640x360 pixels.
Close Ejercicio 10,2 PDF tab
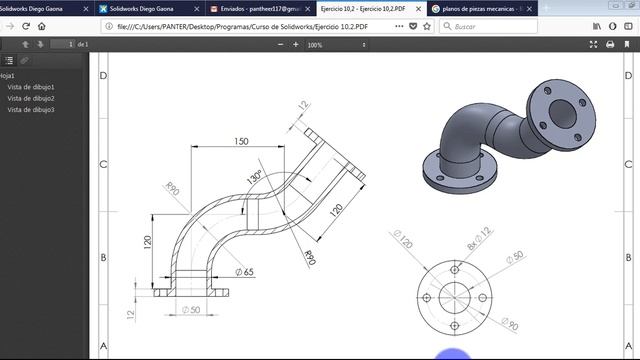pos(418,9)
